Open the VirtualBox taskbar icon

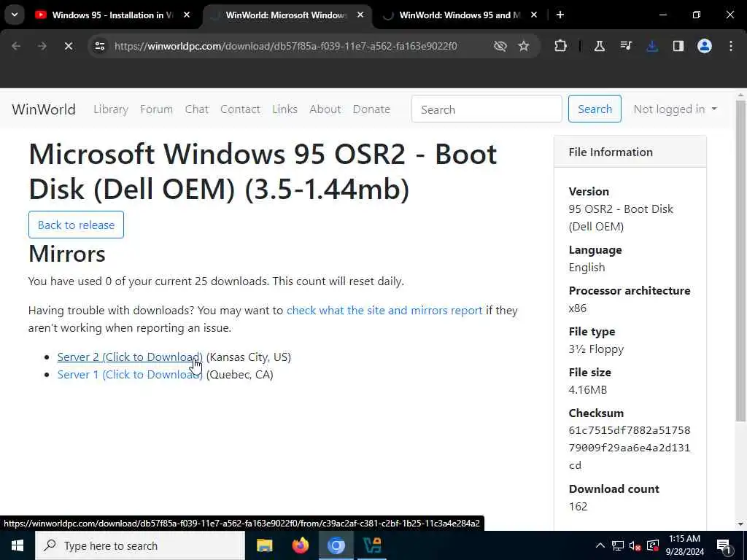371,545
